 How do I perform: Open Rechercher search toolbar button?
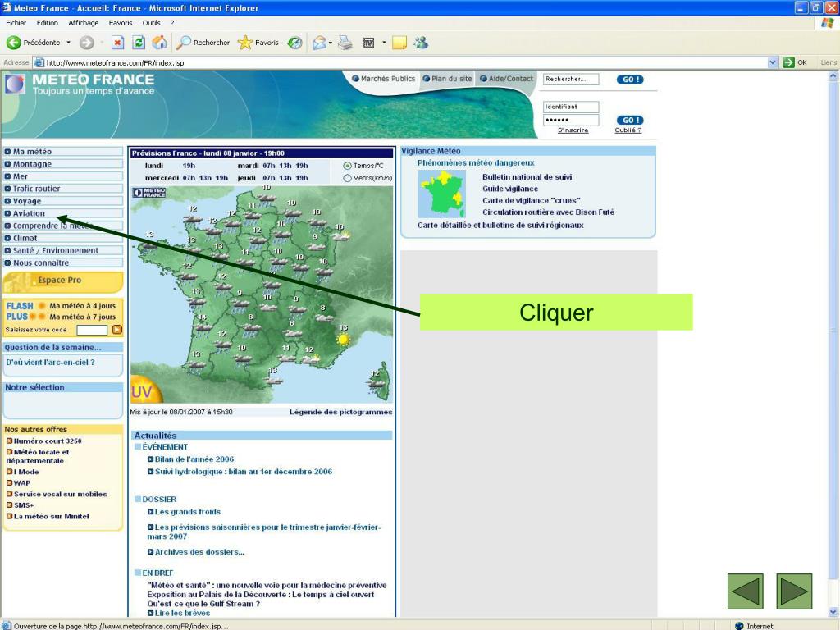click(x=203, y=43)
